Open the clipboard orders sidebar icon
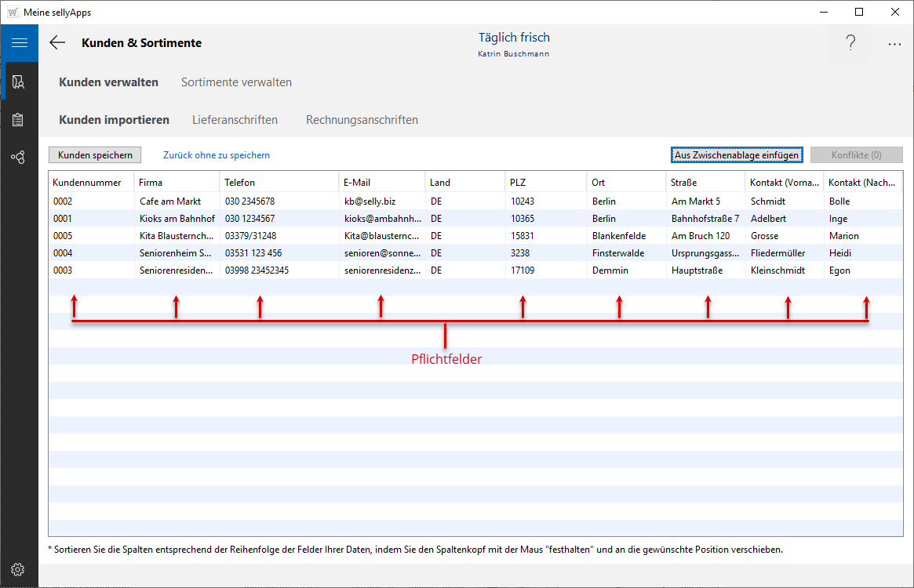This screenshot has width=914, height=588. coord(19,120)
